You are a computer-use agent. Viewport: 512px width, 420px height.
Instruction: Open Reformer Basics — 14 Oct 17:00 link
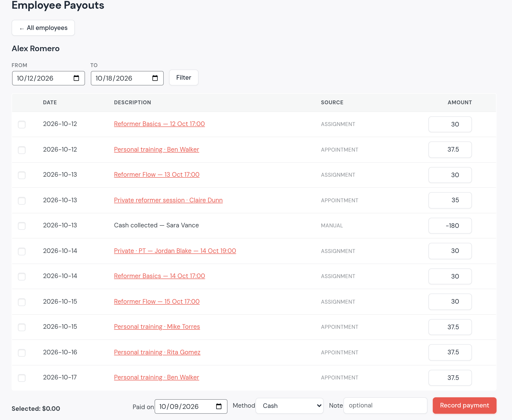point(159,276)
